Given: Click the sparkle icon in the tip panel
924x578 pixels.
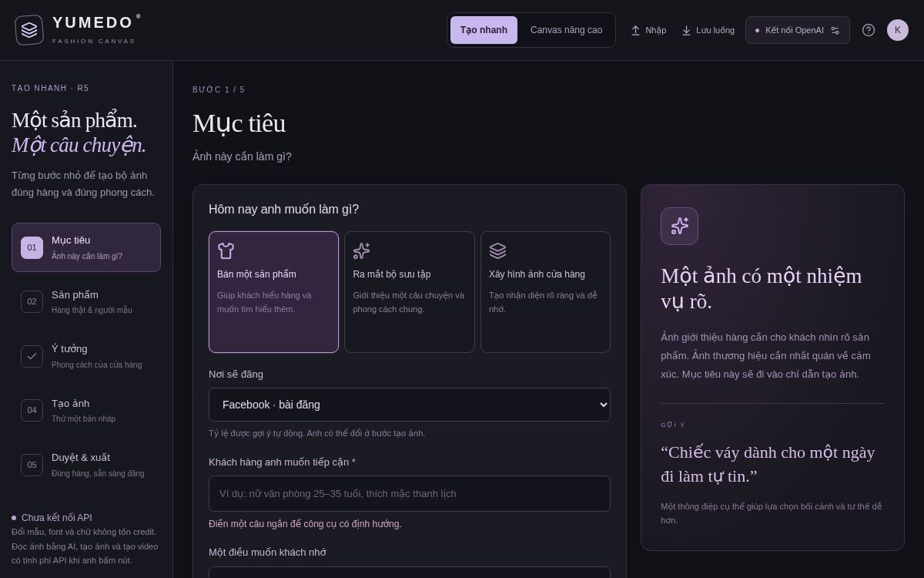Looking at the screenshot, I should coord(679,226).
